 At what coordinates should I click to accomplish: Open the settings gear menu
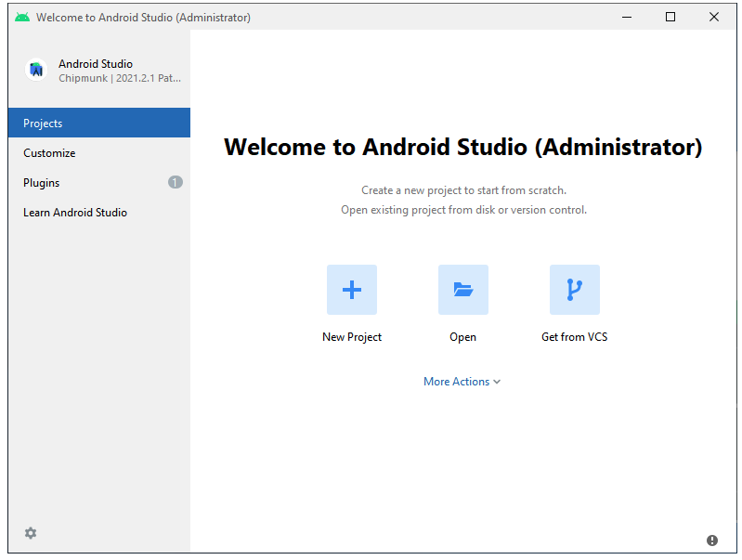[31, 533]
